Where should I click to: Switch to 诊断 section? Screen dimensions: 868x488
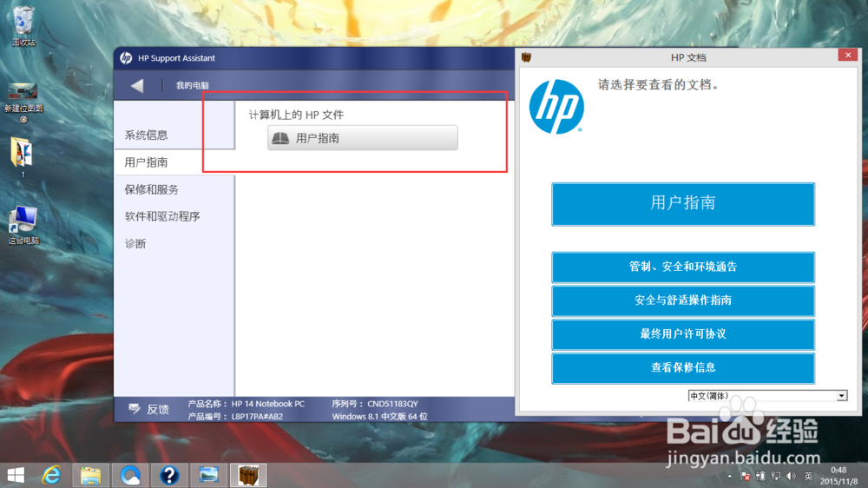click(135, 244)
